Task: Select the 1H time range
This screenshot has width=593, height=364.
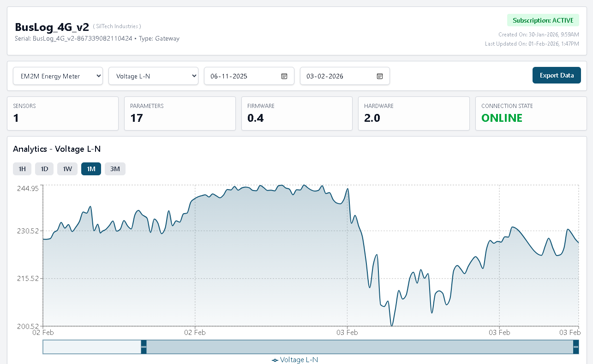Action: click(x=22, y=169)
